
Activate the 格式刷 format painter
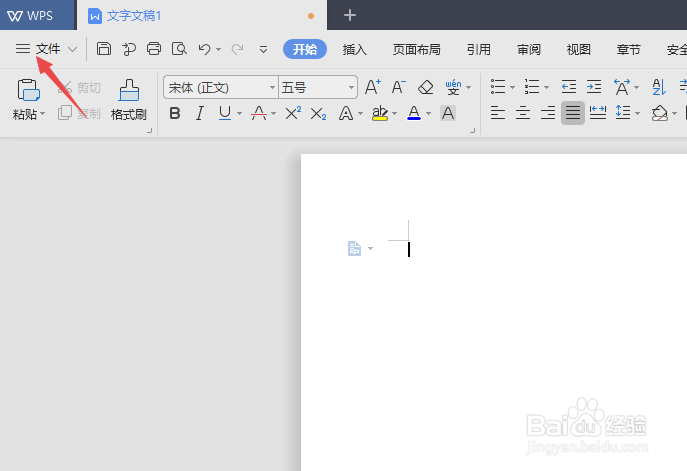tap(129, 100)
